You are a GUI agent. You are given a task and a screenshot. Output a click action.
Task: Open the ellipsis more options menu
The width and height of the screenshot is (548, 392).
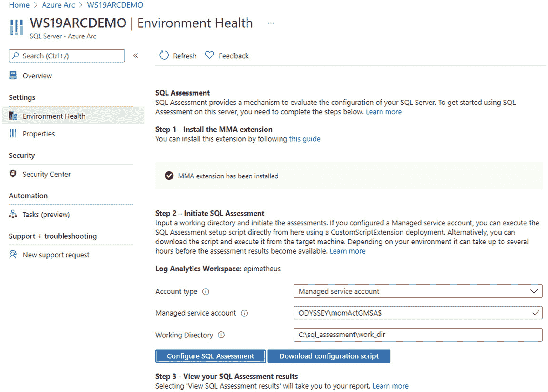[271, 23]
